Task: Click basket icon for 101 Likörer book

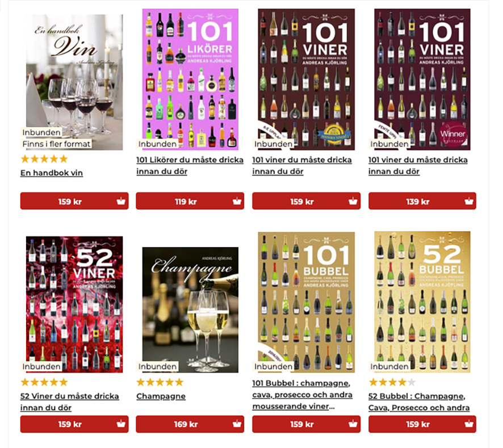Action: tap(237, 201)
